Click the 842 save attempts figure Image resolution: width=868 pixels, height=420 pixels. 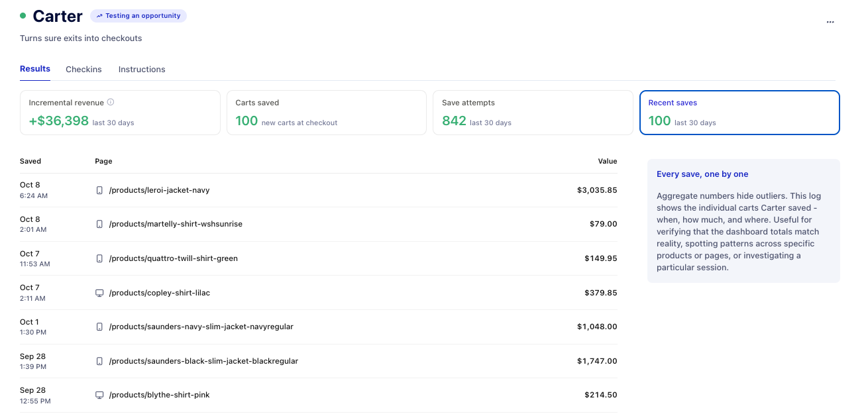[454, 121]
